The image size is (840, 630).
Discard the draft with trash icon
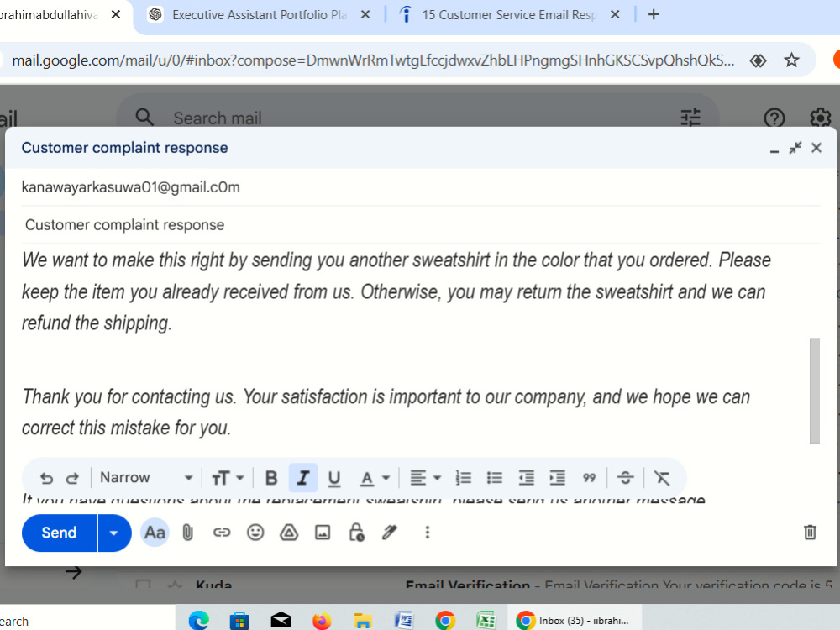pos(810,533)
